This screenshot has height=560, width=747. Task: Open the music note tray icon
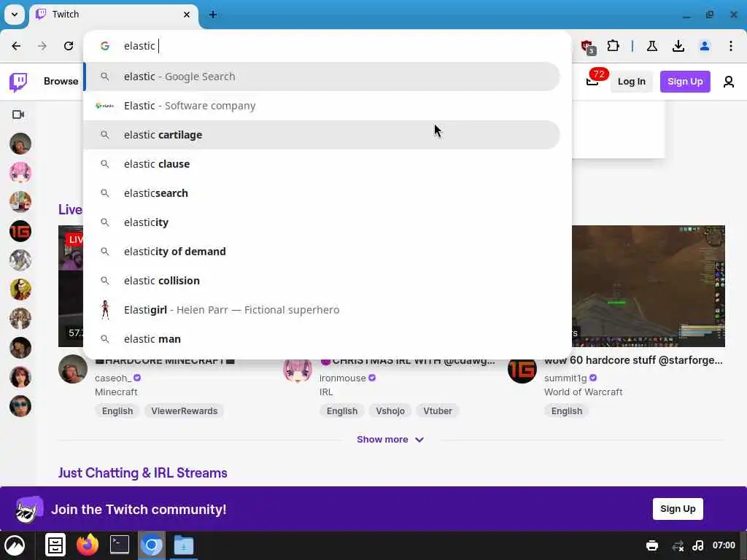click(698, 545)
